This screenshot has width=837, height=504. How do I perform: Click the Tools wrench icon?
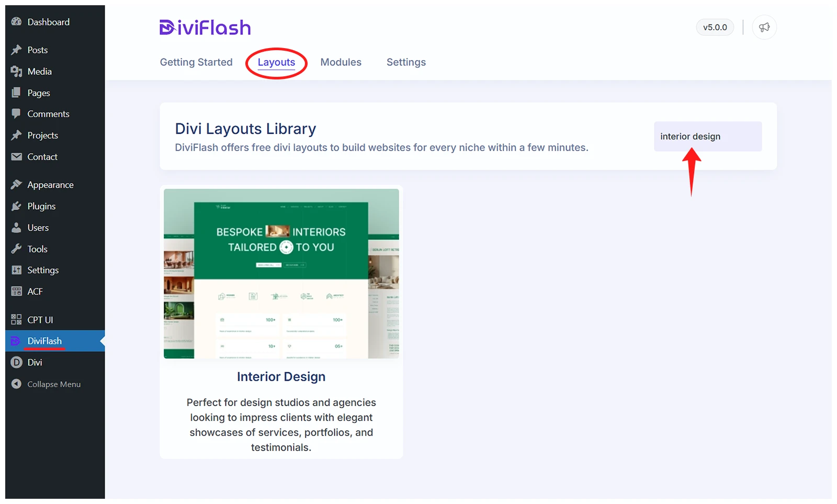17,249
